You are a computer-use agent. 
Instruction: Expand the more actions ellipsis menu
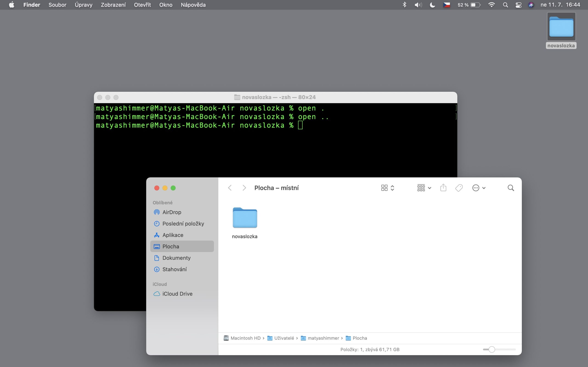pos(479,188)
